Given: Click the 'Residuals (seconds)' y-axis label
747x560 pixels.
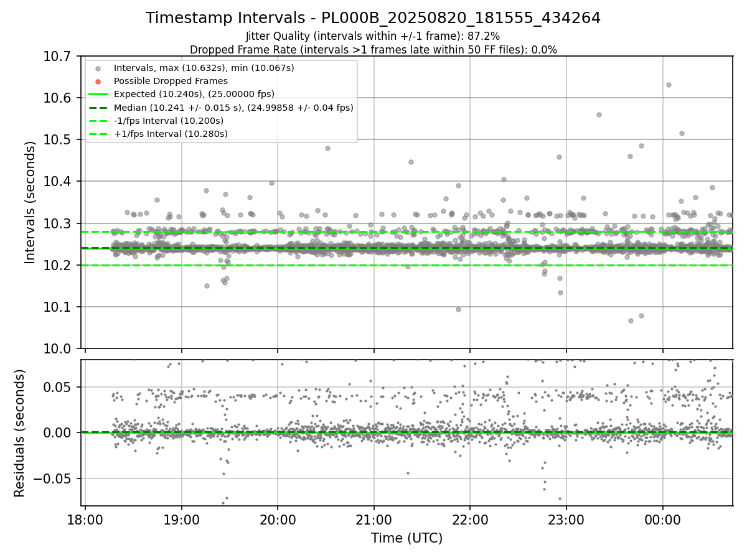Looking at the screenshot, I should [20, 433].
